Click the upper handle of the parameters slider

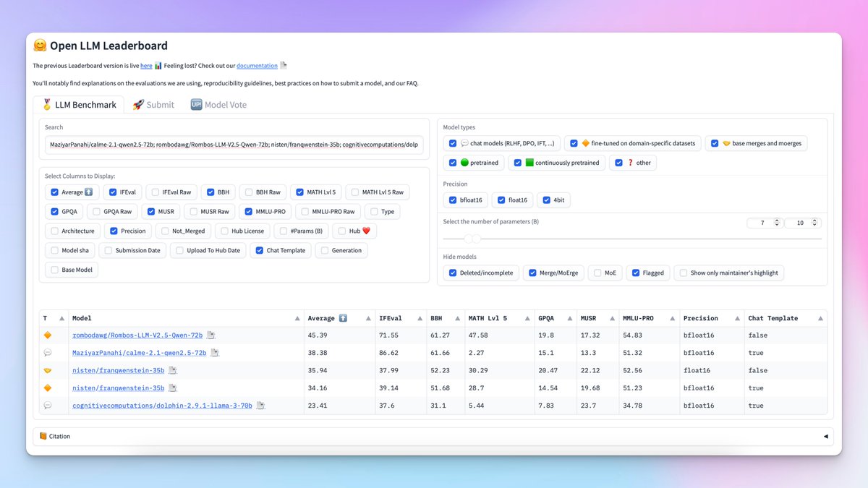click(476, 239)
